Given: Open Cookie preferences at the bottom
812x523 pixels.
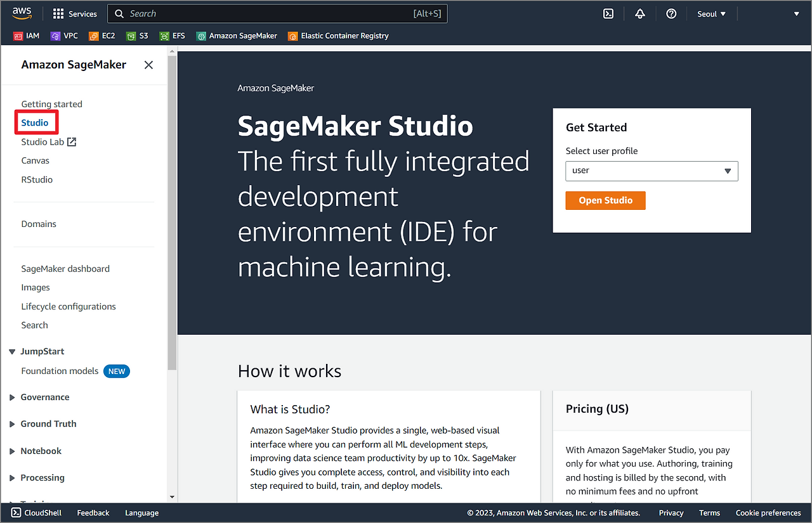Looking at the screenshot, I should point(768,512).
